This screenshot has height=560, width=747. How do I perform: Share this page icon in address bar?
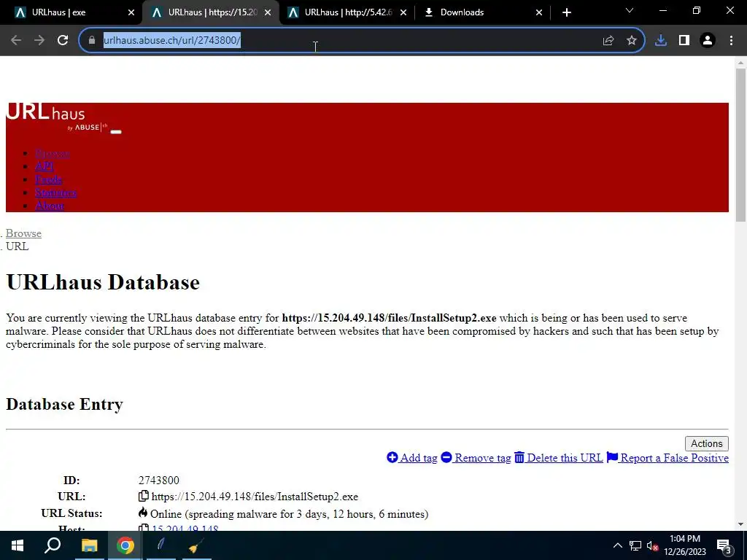(608, 41)
